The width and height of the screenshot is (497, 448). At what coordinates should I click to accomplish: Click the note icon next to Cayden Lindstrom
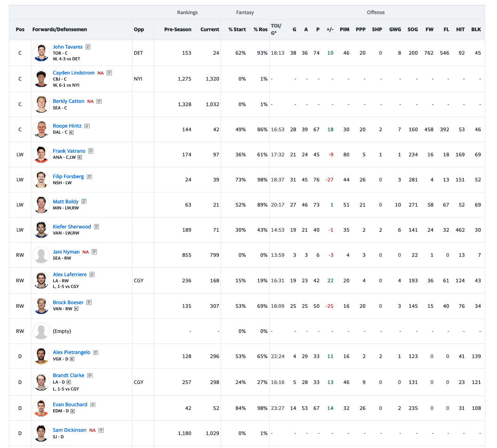pos(109,73)
